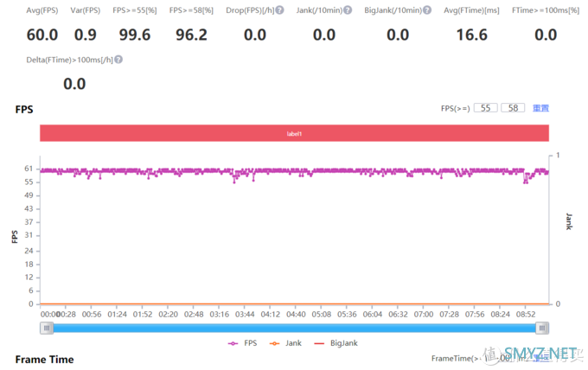Image resolution: width=588 pixels, height=370 pixels.
Task: Click the 04:12 time axis label
Action: tap(271, 314)
